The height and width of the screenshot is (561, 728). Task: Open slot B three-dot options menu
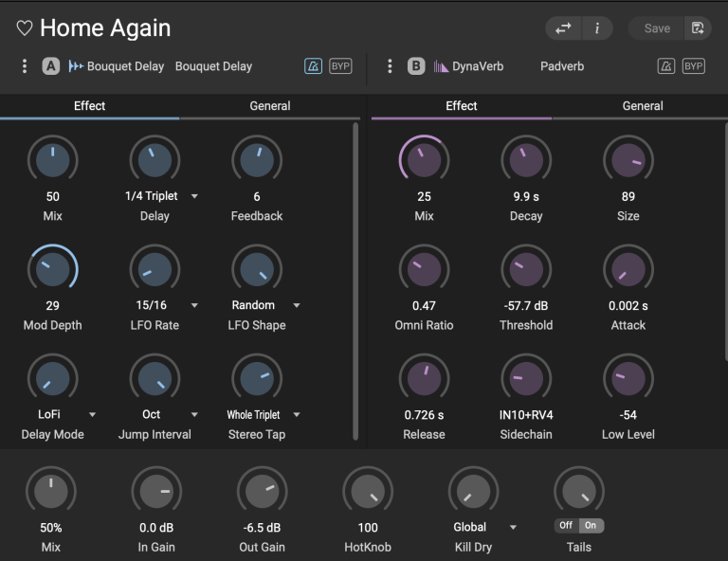(390, 66)
